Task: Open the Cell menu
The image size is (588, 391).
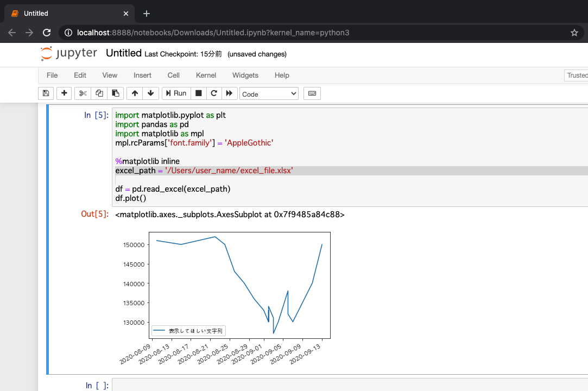Action: point(173,75)
